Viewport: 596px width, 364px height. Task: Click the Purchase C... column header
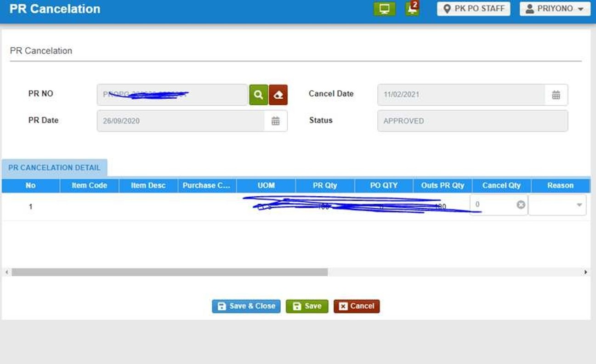click(207, 185)
